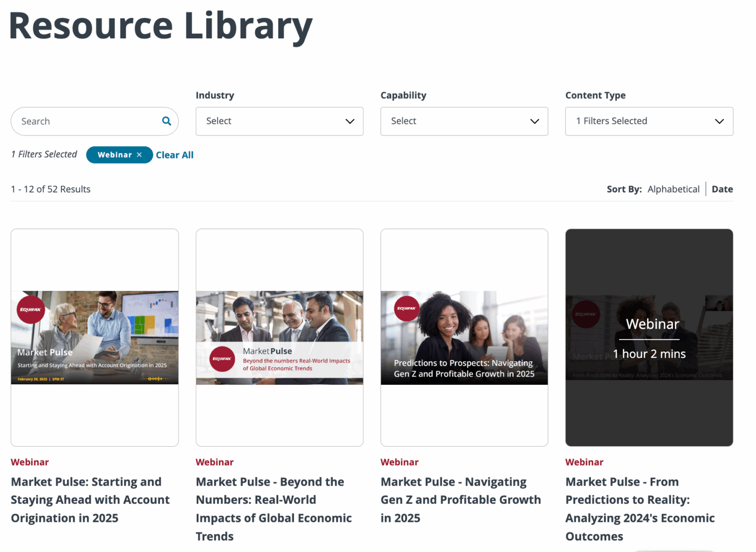This screenshot has height=552, width=756.
Task: Open 'From Predictions to Reality' webinar title
Action: click(640, 509)
